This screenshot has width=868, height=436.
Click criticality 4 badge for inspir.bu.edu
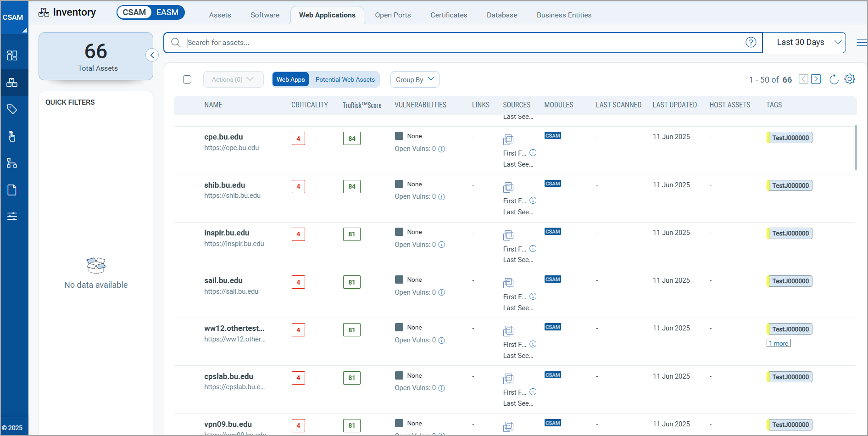[298, 234]
